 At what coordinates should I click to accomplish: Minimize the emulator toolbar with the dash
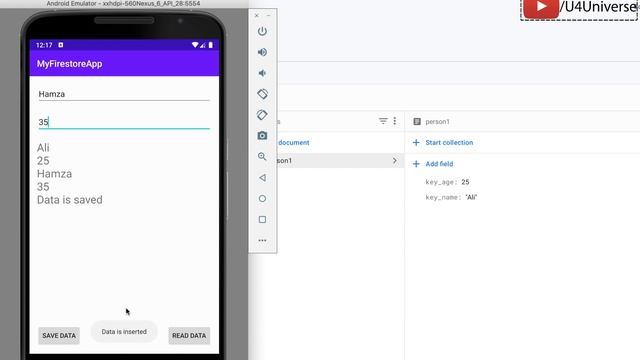[x=269, y=16]
